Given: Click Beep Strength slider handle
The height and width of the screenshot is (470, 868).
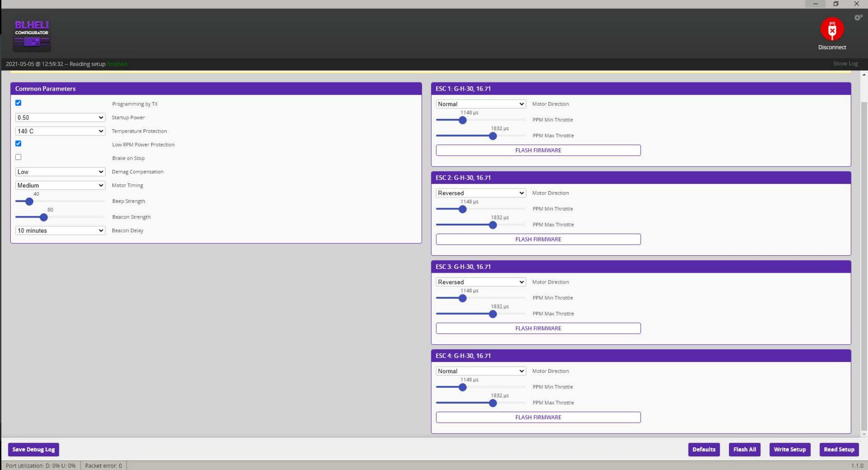Looking at the screenshot, I should click(x=29, y=202).
